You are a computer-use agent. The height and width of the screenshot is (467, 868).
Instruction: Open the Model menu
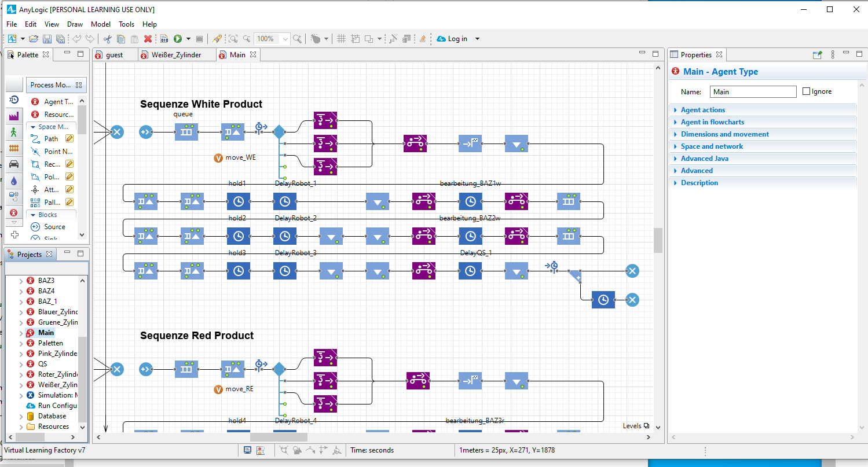(101, 24)
